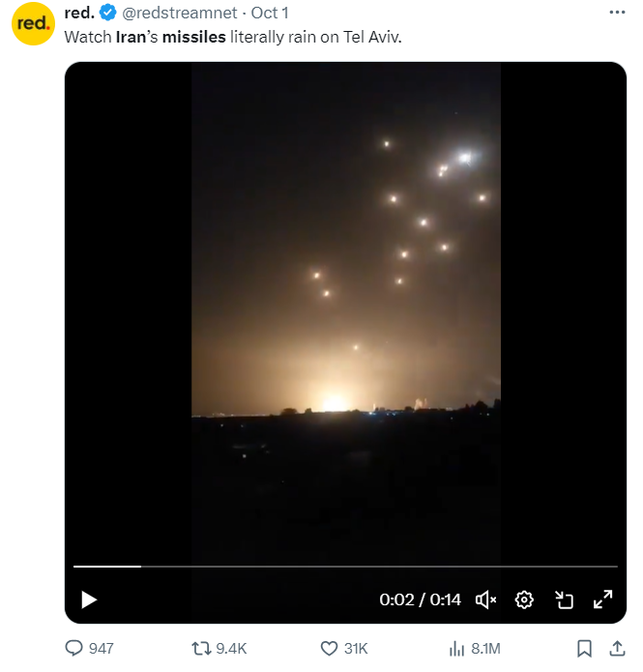
Task: Unmute the video sound
Action: [486, 599]
